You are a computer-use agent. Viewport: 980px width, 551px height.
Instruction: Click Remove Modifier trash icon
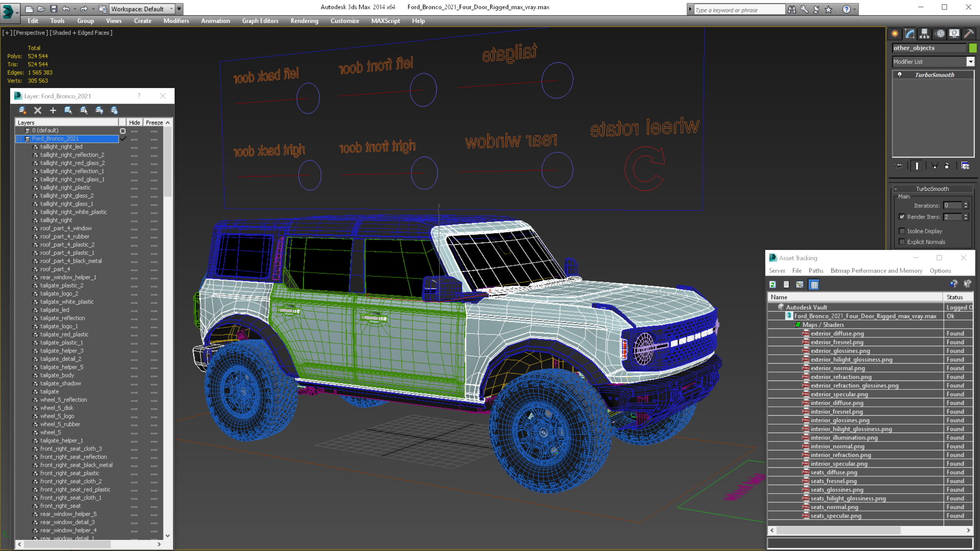click(x=947, y=166)
